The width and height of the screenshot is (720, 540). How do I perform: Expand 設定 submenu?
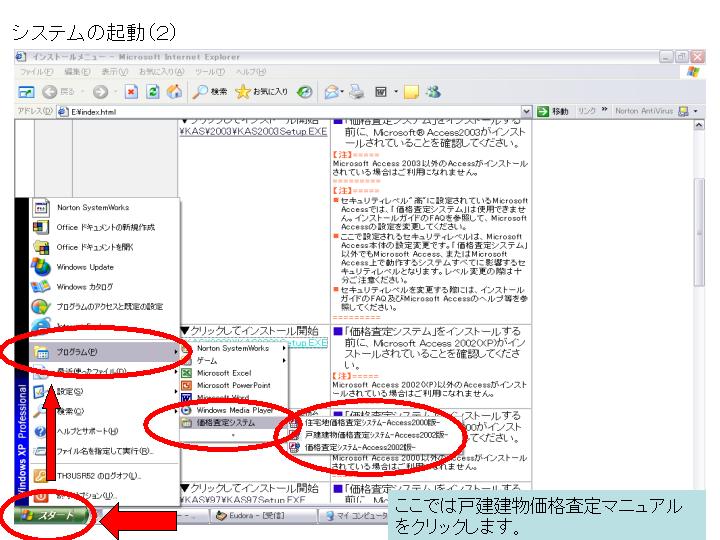click(x=105, y=392)
